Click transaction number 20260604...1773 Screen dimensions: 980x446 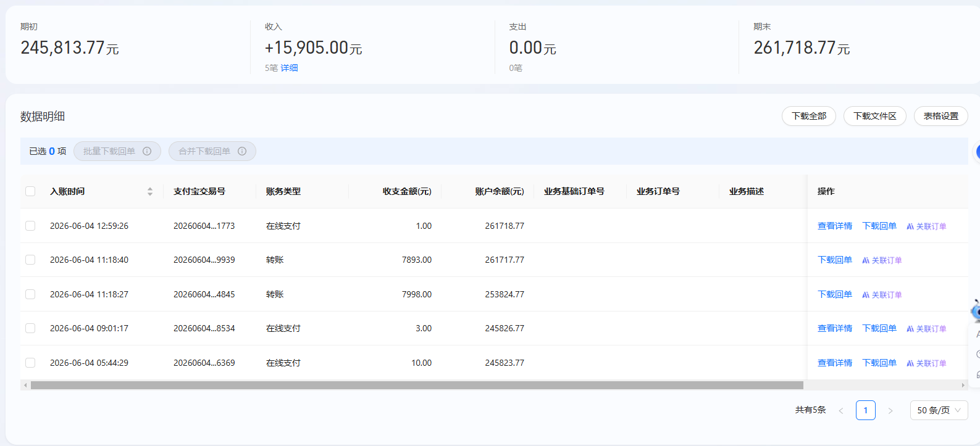click(204, 226)
